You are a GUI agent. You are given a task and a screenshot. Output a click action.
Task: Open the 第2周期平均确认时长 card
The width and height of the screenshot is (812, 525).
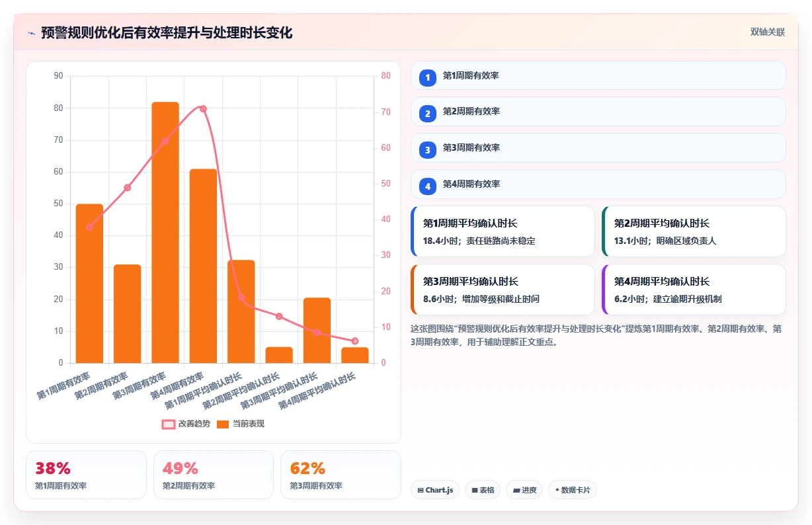click(x=694, y=231)
